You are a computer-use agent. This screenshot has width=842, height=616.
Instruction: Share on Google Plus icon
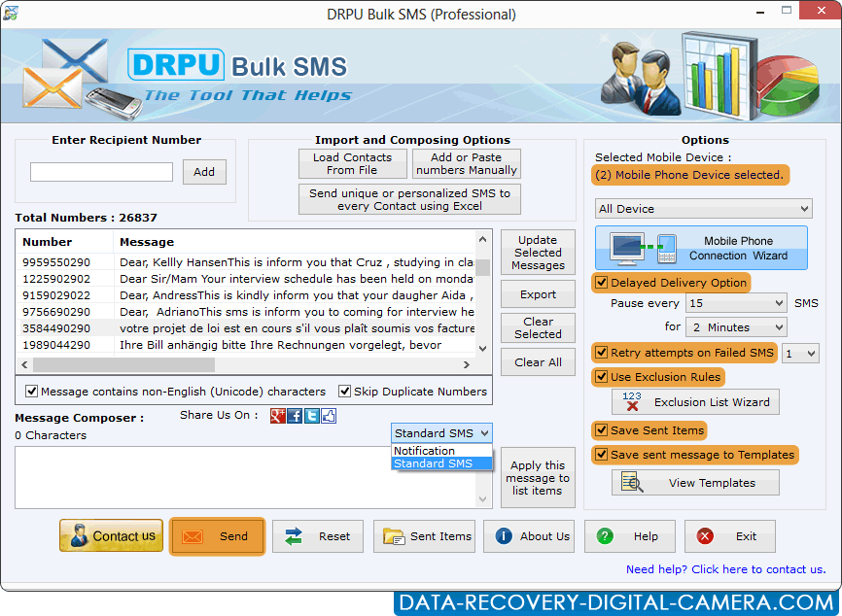pyautogui.click(x=278, y=416)
